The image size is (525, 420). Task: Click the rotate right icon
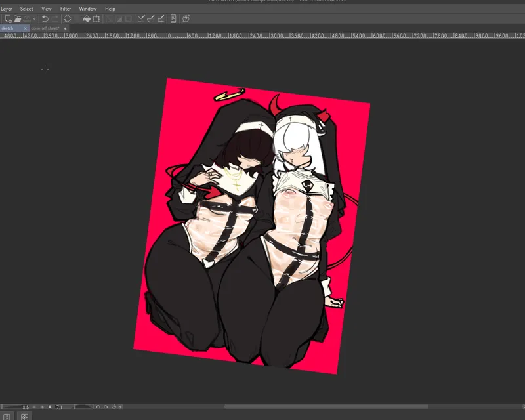[106, 407]
